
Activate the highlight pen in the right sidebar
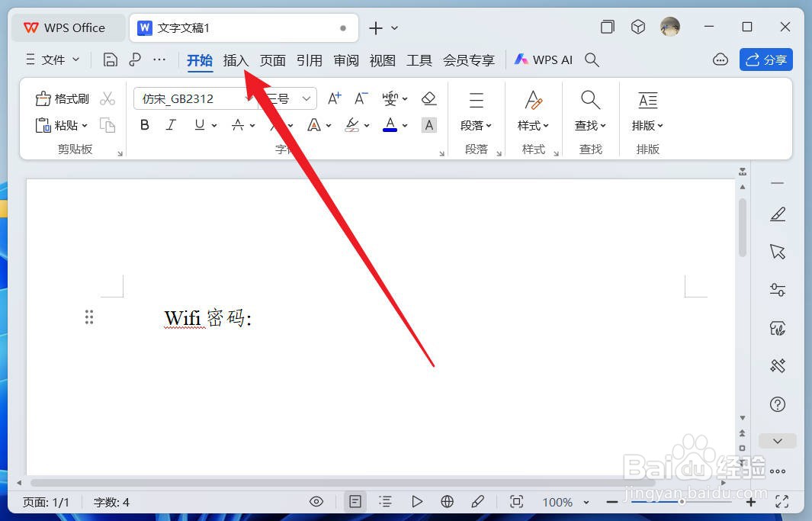coord(777,214)
